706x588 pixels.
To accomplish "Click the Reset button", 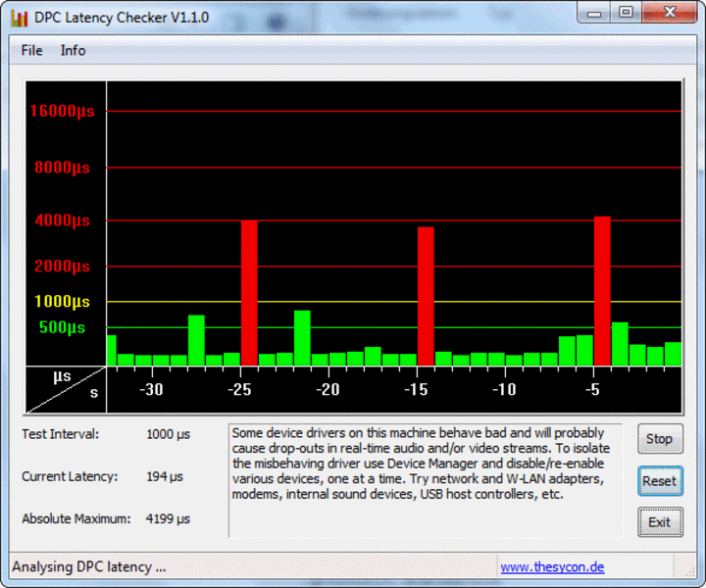I will pos(660,481).
